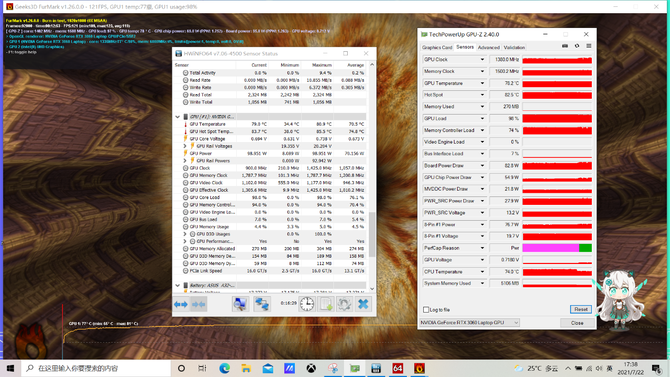Toggle Log to file checkbox in GPU-Z
This screenshot has height=377, width=670.
[426, 309]
